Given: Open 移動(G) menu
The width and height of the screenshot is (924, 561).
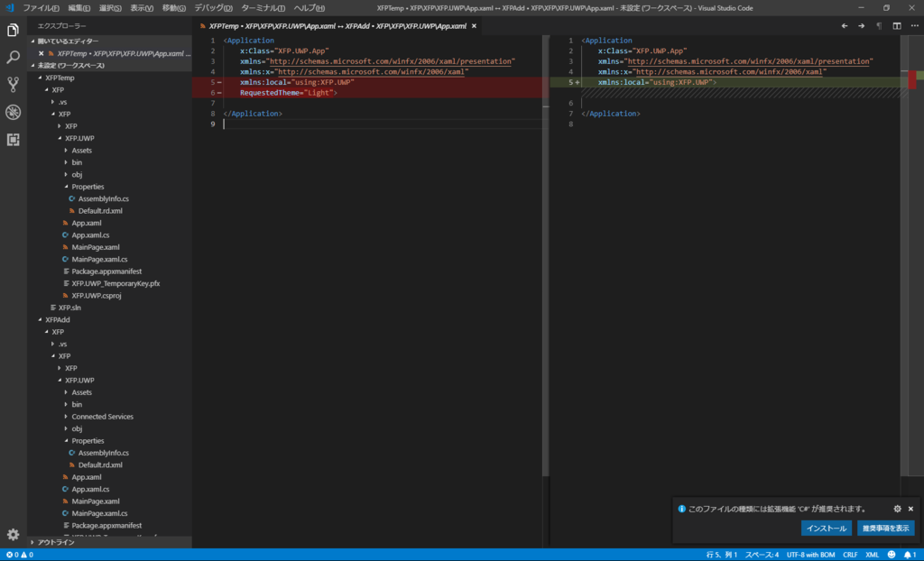Looking at the screenshot, I should (174, 8).
